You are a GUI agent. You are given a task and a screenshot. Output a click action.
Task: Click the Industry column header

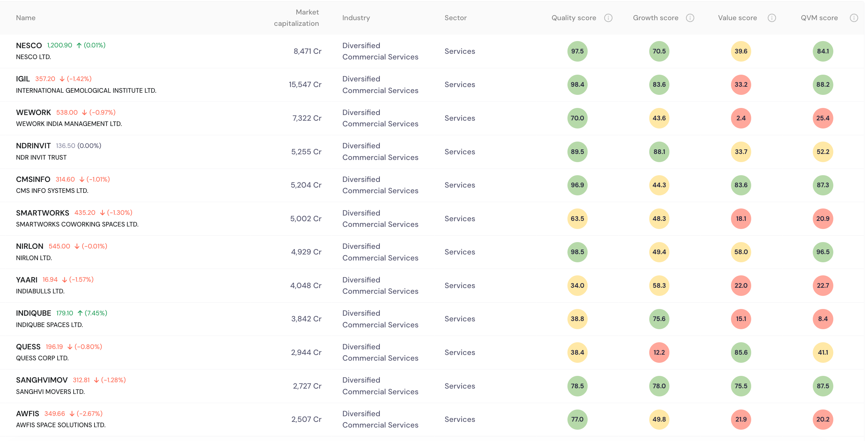tap(356, 18)
